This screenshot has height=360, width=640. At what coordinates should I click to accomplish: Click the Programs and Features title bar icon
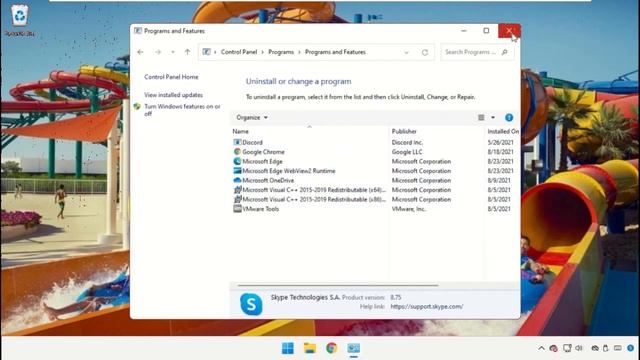(138, 31)
